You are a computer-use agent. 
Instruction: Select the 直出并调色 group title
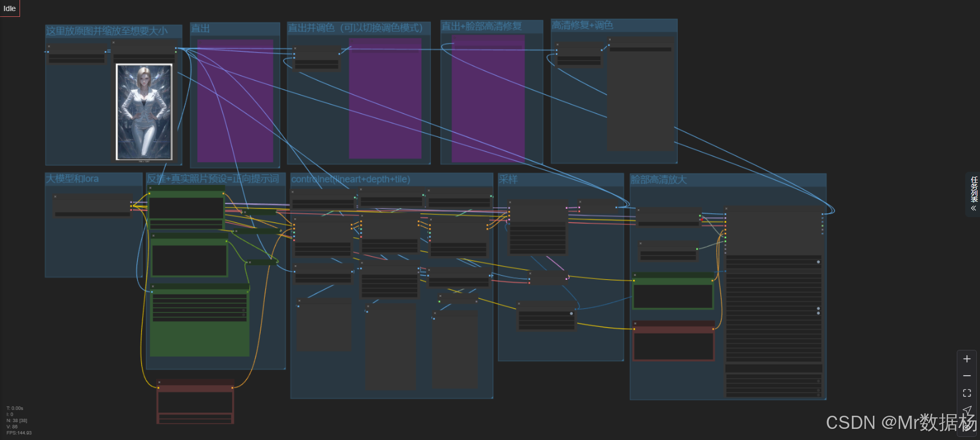[355, 28]
